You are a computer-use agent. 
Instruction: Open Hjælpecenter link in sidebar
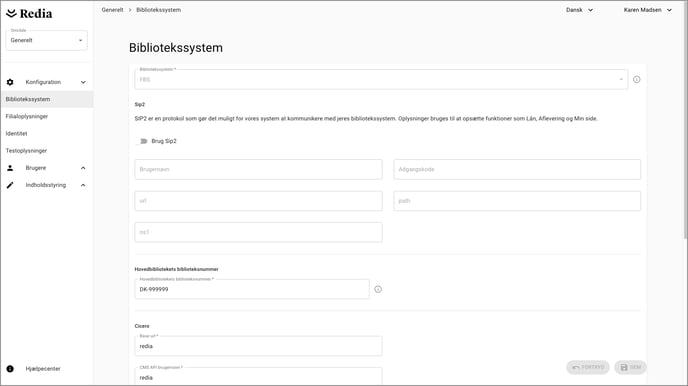(x=43, y=369)
